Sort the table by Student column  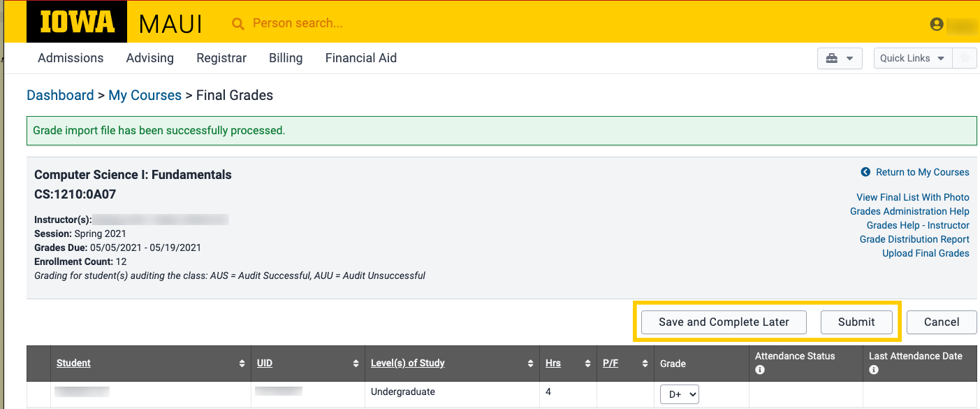[x=74, y=363]
